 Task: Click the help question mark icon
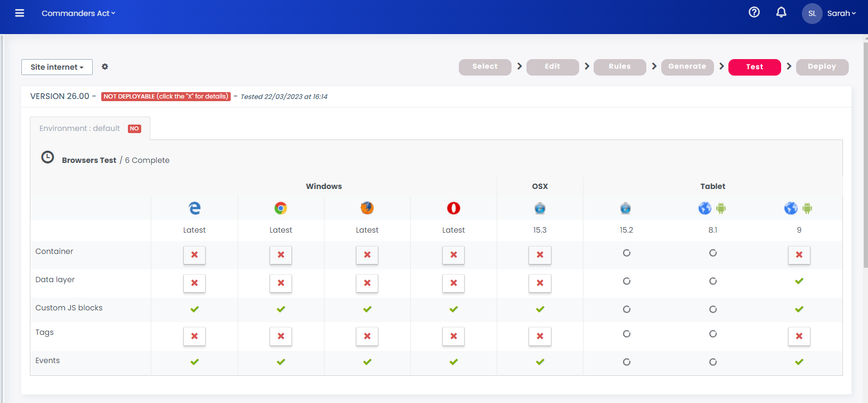[754, 12]
